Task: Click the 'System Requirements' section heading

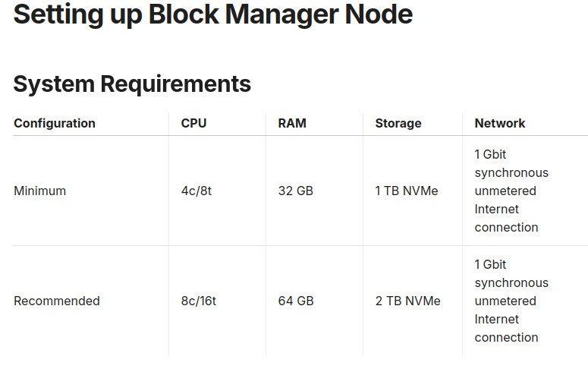Action: [x=132, y=84]
